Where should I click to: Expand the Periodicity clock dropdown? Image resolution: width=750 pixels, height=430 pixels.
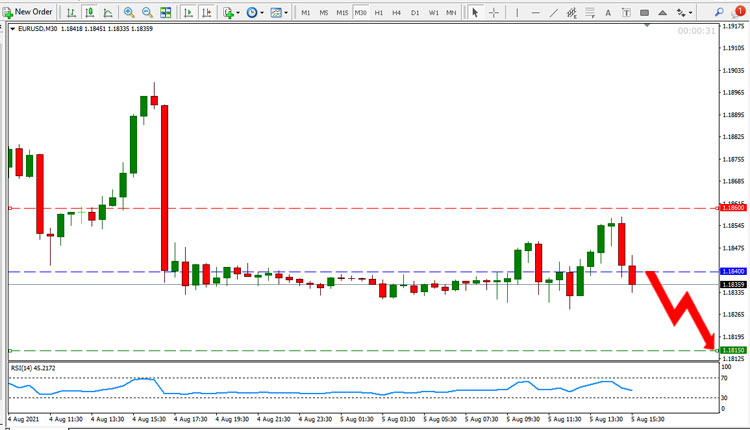click(255, 13)
